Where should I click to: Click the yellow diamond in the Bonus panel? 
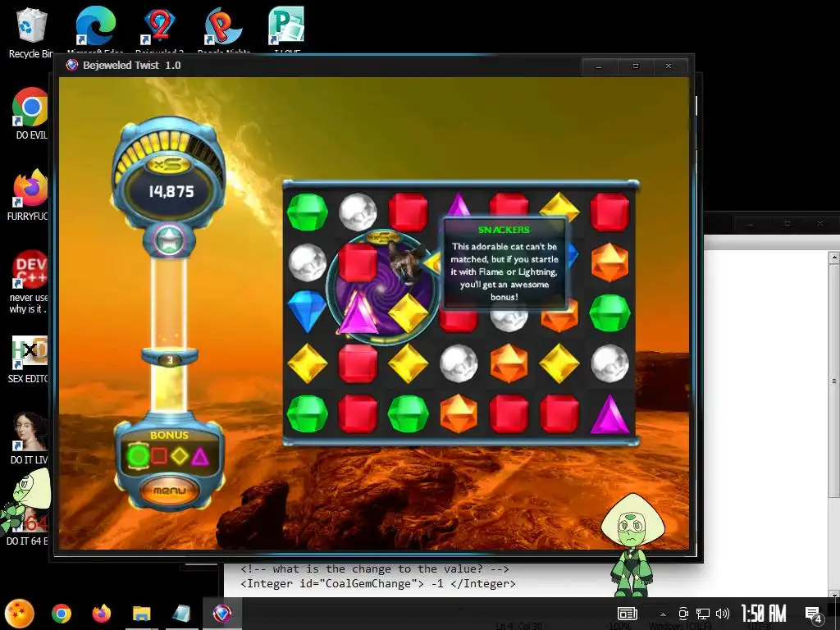pos(180,456)
